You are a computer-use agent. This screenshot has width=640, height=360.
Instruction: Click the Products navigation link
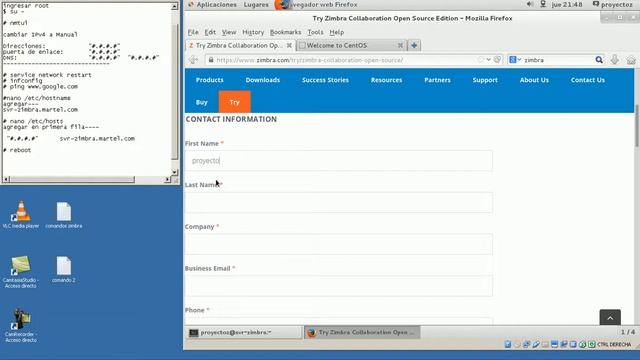pos(209,80)
